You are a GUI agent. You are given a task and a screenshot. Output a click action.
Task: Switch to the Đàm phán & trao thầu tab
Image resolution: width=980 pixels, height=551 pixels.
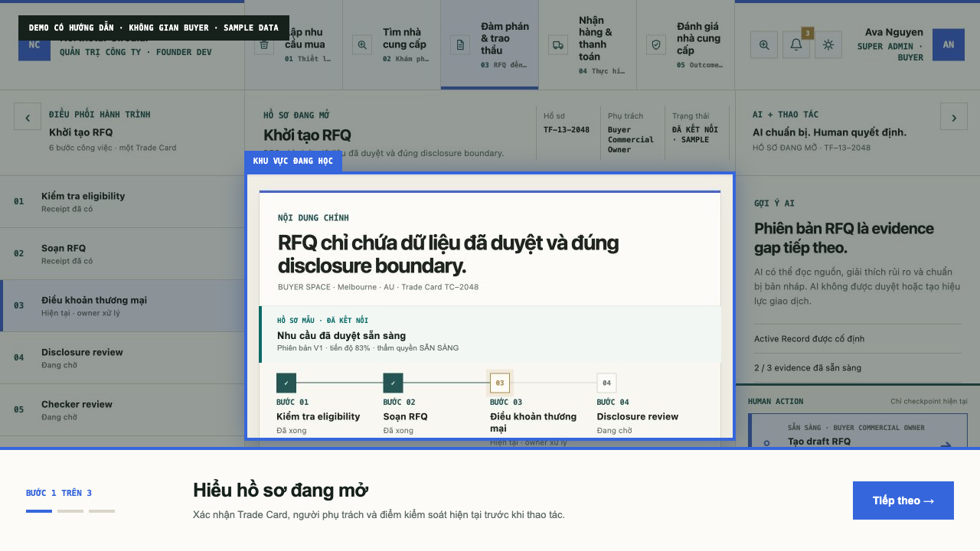(x=490, y=44)
